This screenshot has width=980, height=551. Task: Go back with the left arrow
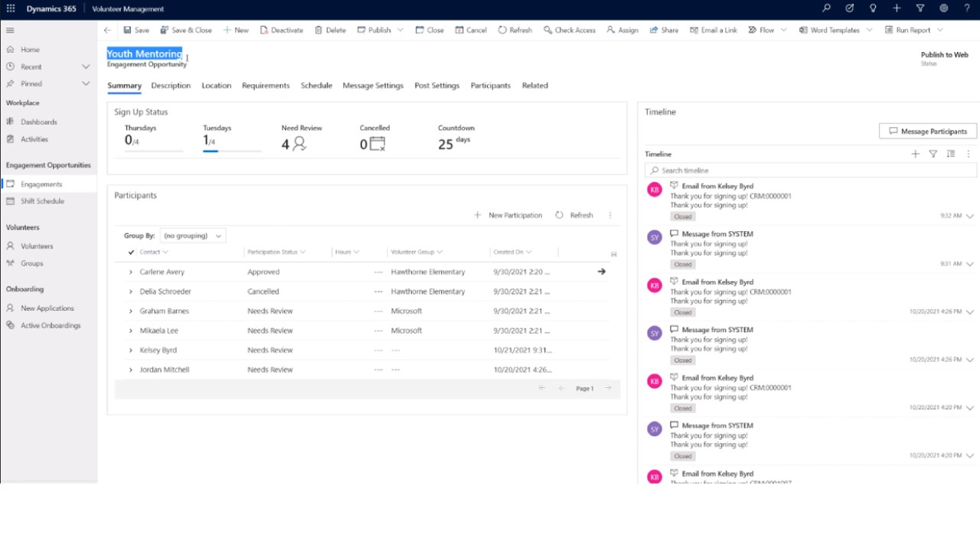pyautogui.click(x=107, y=30)
